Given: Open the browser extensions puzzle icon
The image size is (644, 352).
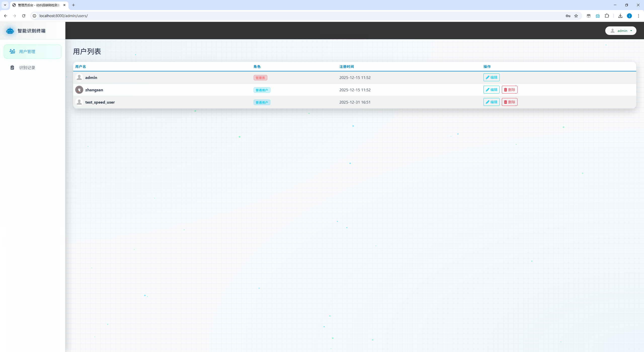Looking at the screenshot, I should click(607, 16).
